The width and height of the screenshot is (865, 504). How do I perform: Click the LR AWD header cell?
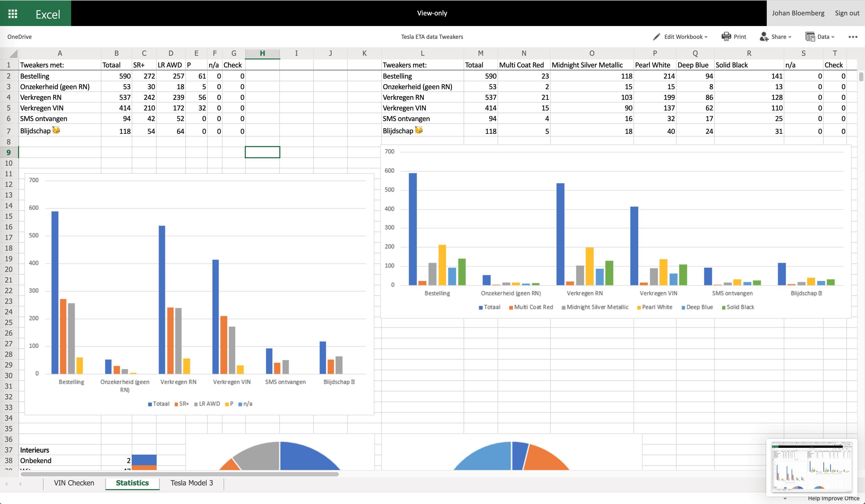click(171, 65)
